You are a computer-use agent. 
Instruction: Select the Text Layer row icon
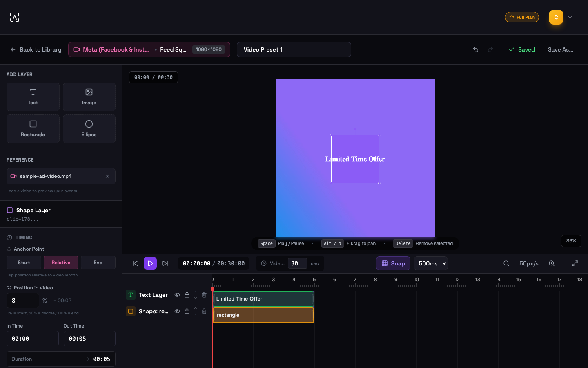pyautogui.click(x=131, y=295)
